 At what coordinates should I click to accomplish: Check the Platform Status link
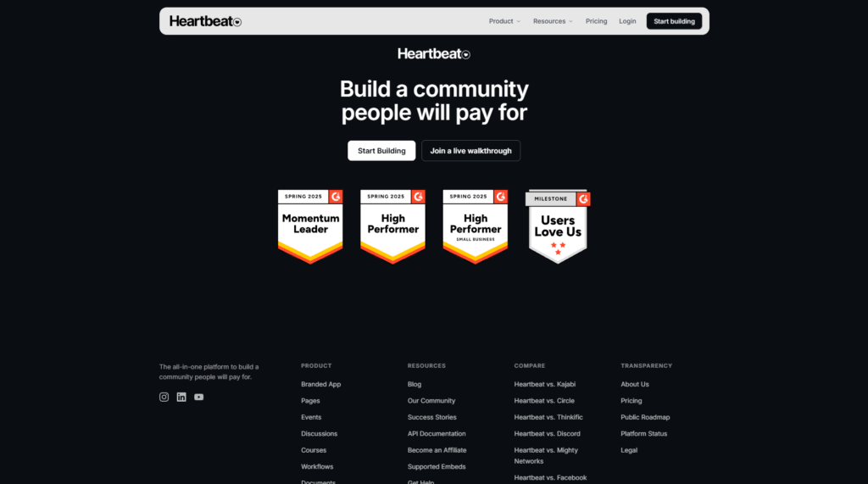tap(644, 434)
